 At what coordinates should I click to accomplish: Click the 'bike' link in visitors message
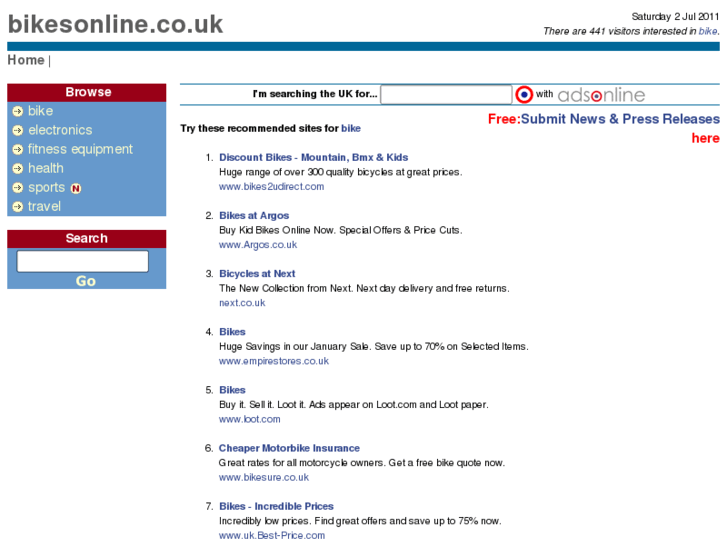click(x=708, y=31)
